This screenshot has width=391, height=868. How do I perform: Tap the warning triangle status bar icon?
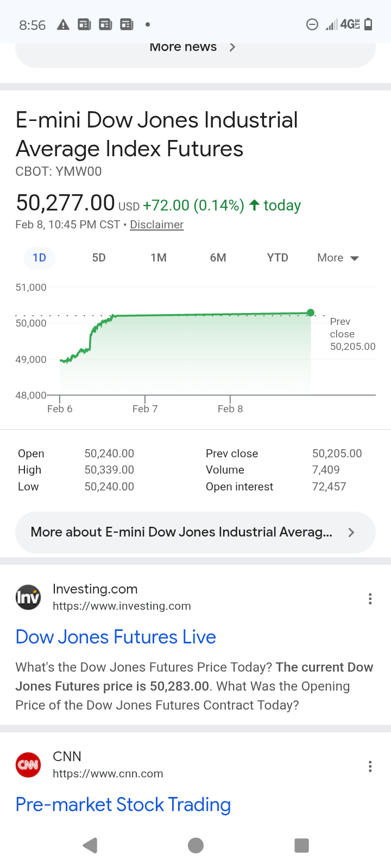coord(63,24)
